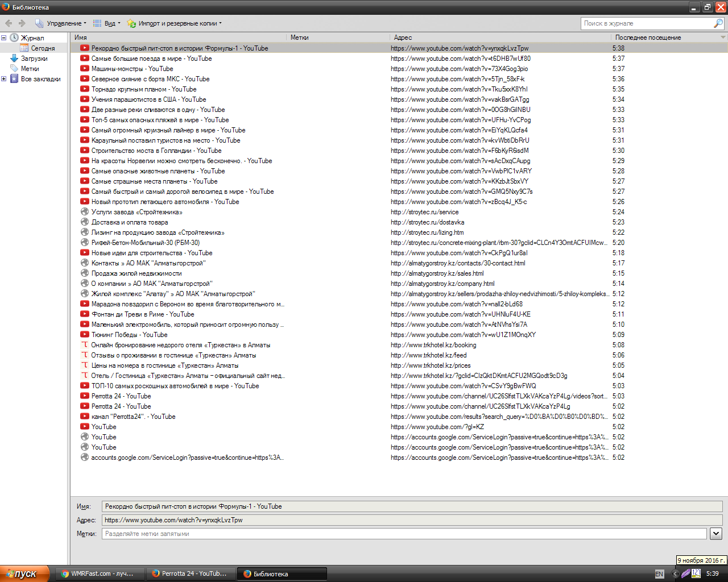Click YouTube icon of Учения парашютистов row

pos(85,99)
